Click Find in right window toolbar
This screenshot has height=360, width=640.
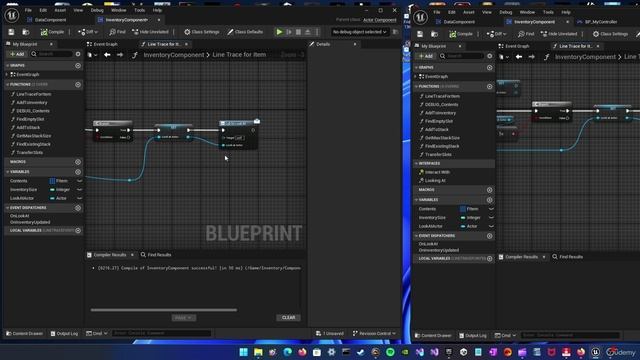click(526, 34)
